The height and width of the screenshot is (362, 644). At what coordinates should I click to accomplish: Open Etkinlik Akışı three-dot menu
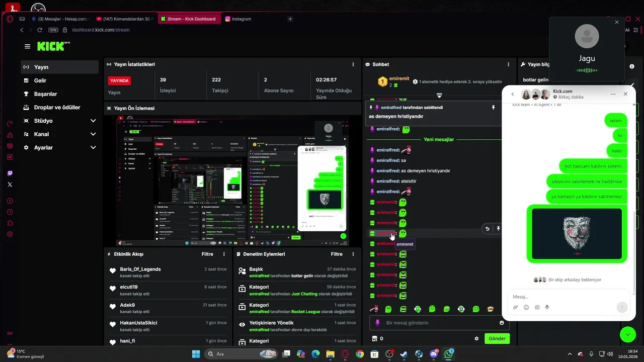tap(224, 254)
